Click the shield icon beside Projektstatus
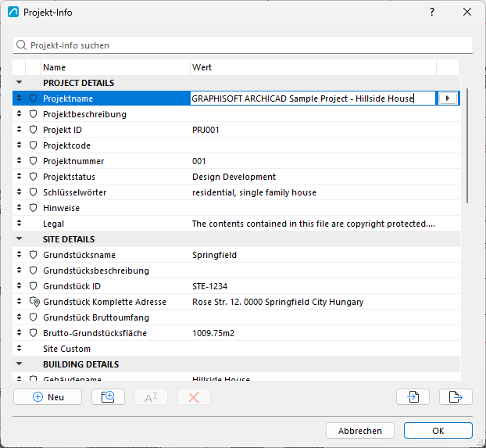The width and height of the screenshot is (486, 448). pos(33,177)
